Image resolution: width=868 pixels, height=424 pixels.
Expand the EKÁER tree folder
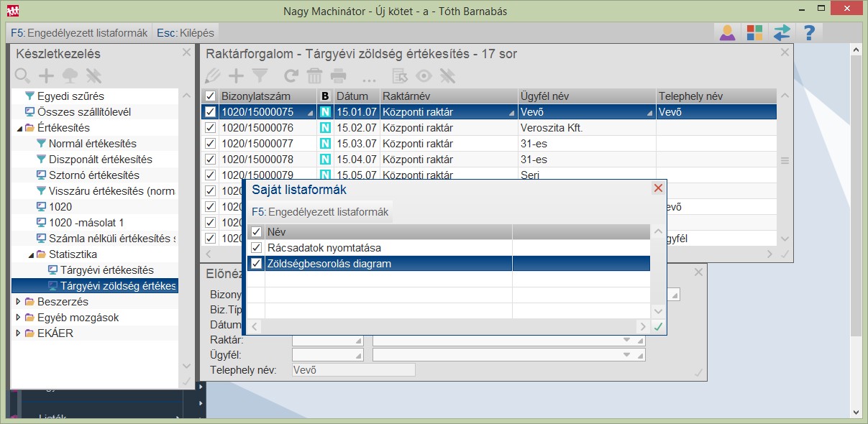[19, 333]
